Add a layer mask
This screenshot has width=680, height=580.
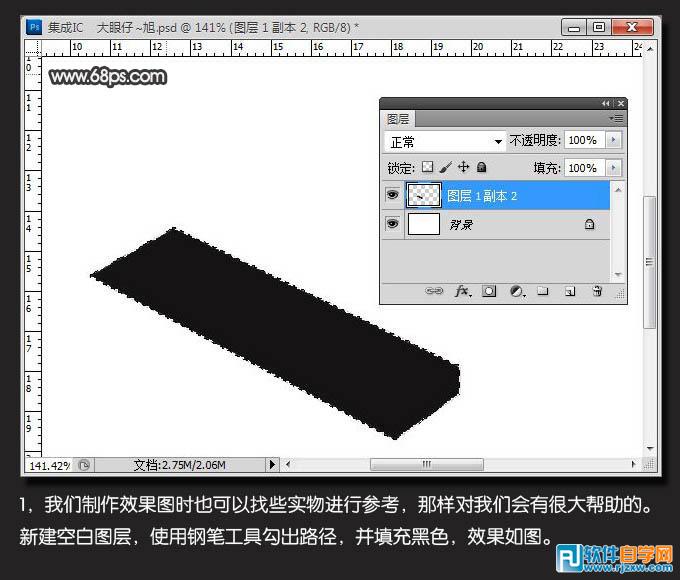click(x=489, y=291)
